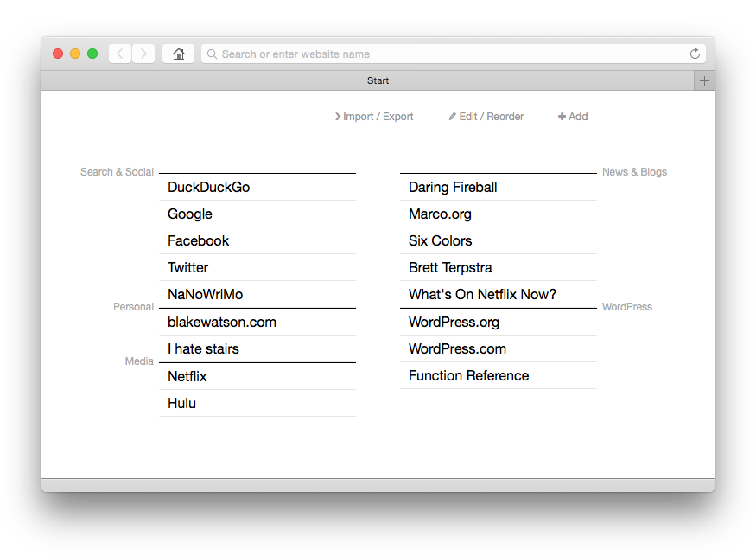Focus the search or website name field
Screen dimensions: 756x556
tap(454, 54)
